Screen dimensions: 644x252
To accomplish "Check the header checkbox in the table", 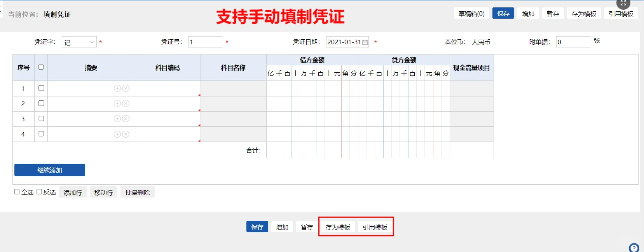I will click(41, 67).
